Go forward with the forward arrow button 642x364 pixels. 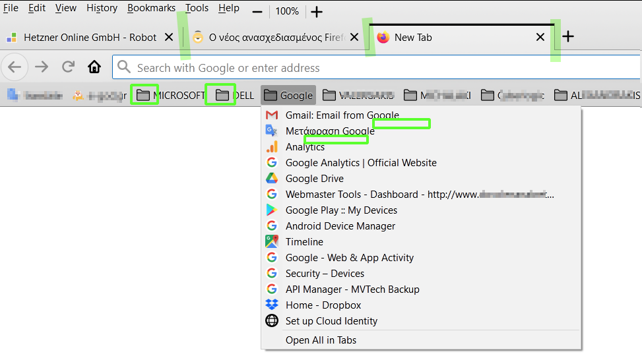[x=42, y=67]
